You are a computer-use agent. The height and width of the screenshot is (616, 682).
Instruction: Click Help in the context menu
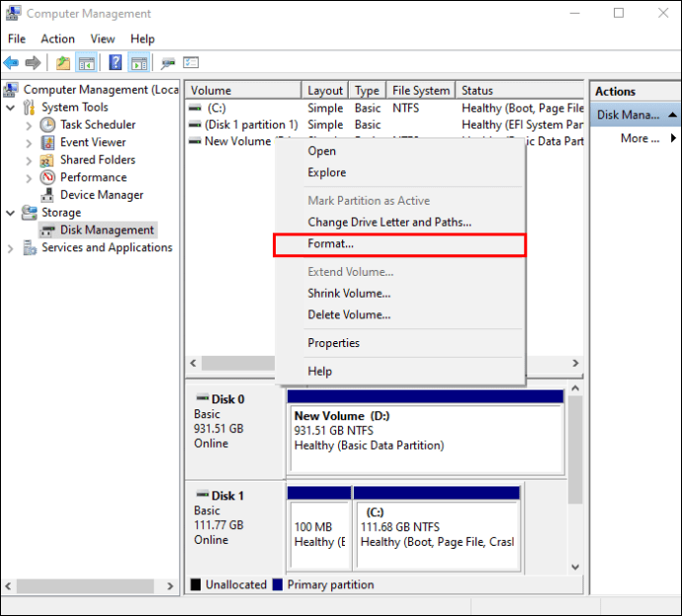coord(399,371)
